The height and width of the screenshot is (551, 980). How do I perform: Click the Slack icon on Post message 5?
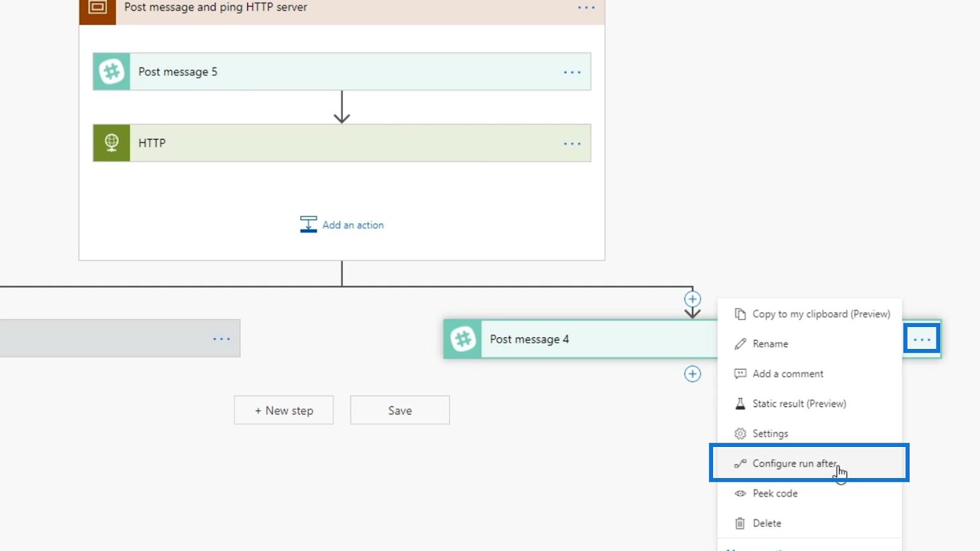point(111,72)
